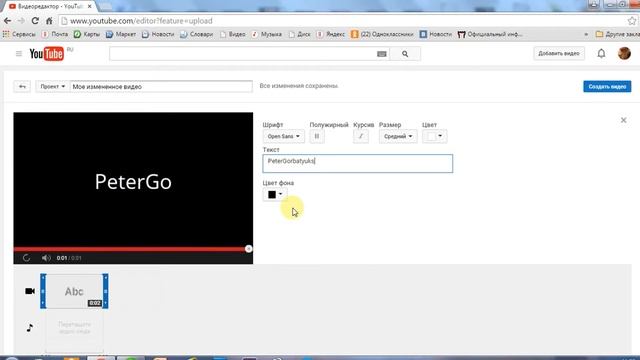The height and width of the screenshot is (360, 640).
Task: Click the preview progress bar scrubber knob
Action: tap(248, 249)
